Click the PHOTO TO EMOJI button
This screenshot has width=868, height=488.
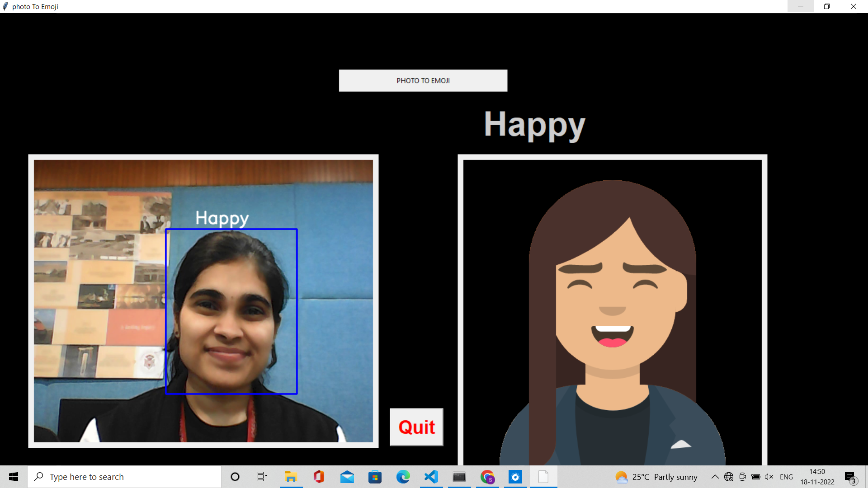(423, 80)
